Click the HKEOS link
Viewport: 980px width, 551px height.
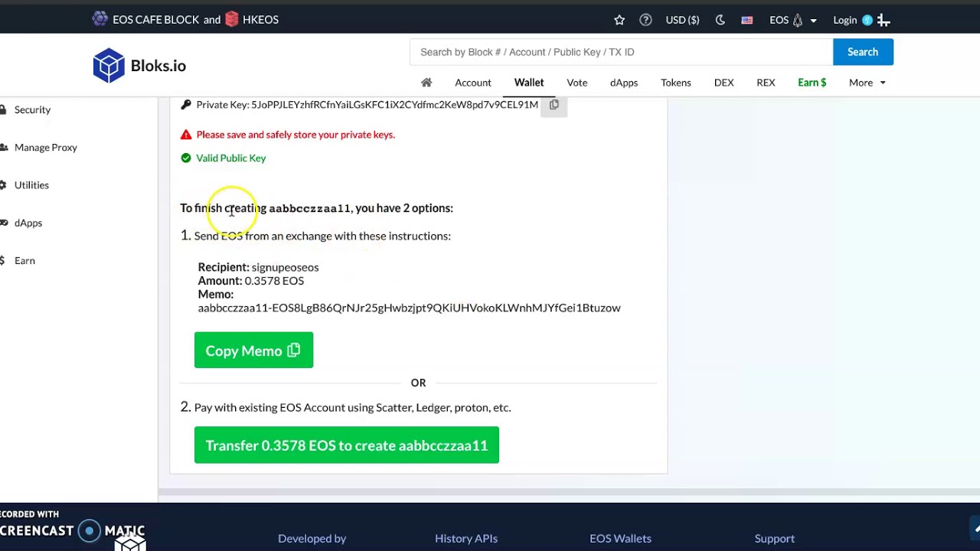(260, 20)
